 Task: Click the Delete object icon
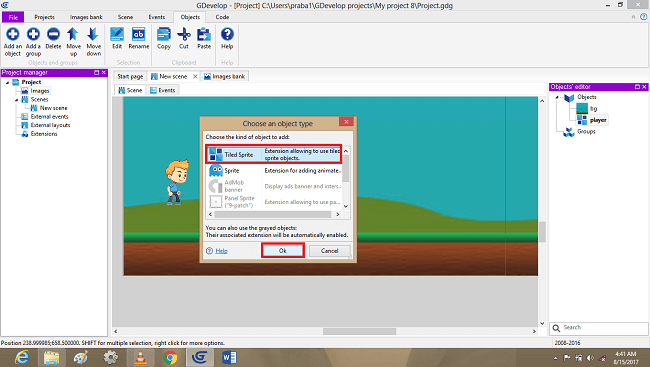tap(53, 34)
